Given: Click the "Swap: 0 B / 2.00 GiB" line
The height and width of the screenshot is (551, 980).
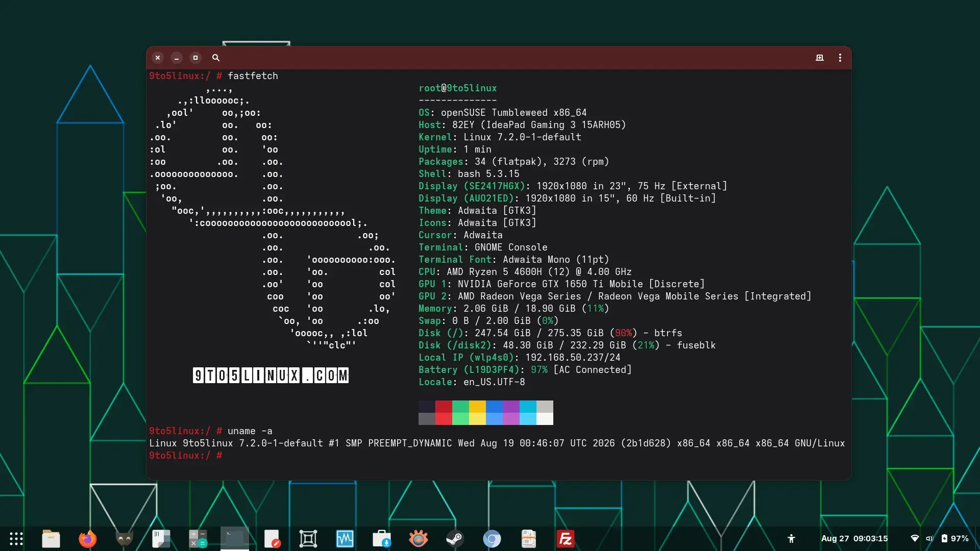Looking at the screenshot, I should point(488,321).
